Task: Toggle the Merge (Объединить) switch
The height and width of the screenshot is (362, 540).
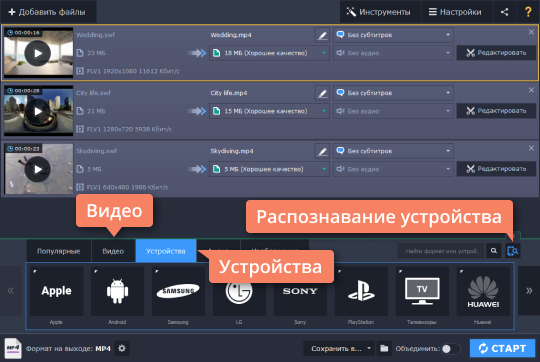Action: 451,349
